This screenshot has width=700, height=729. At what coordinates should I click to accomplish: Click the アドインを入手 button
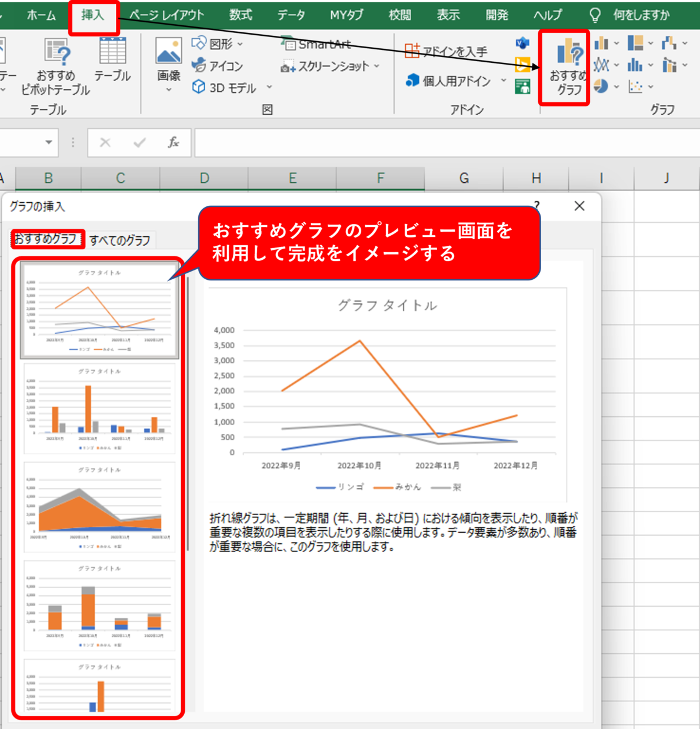pyautogui.click(x=446, y=51)
